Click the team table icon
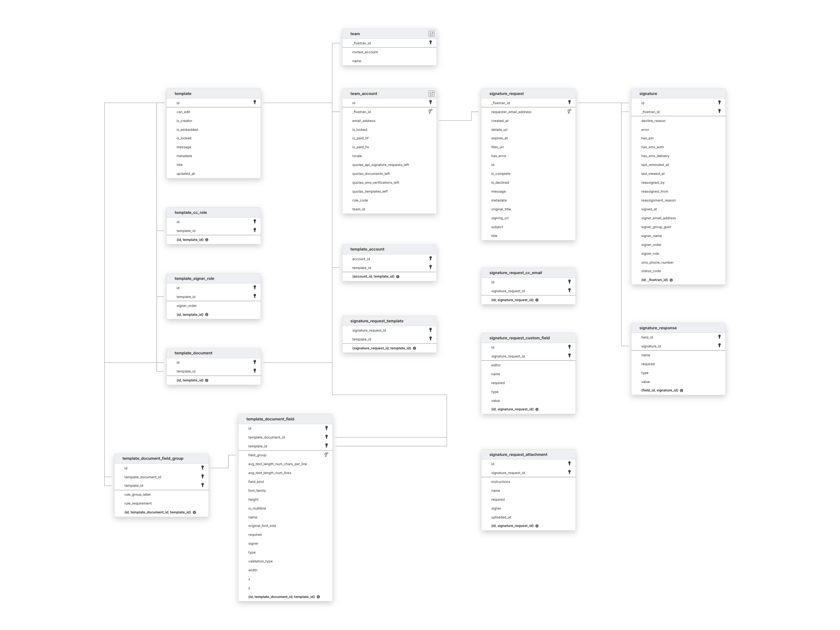Viewport: 840px width, 630px height. (x=431, y=34)
